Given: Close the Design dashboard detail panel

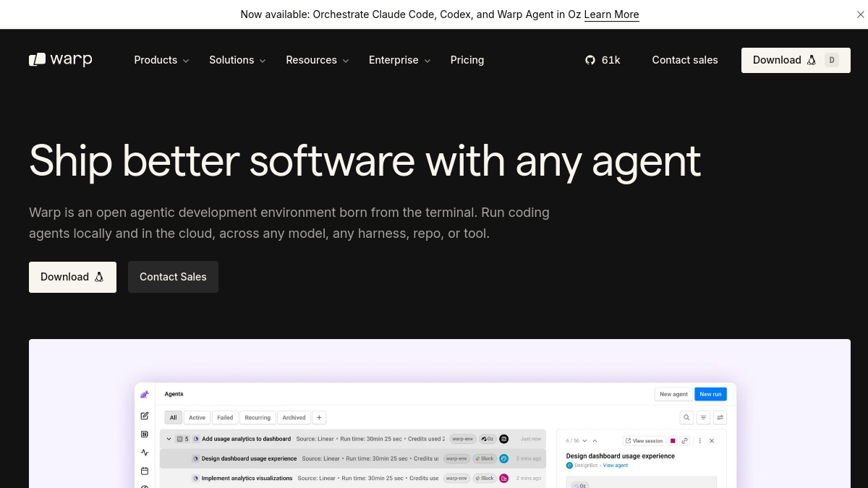Looking at the screenshot, I should pyautogui.click(x=712, y=440).
